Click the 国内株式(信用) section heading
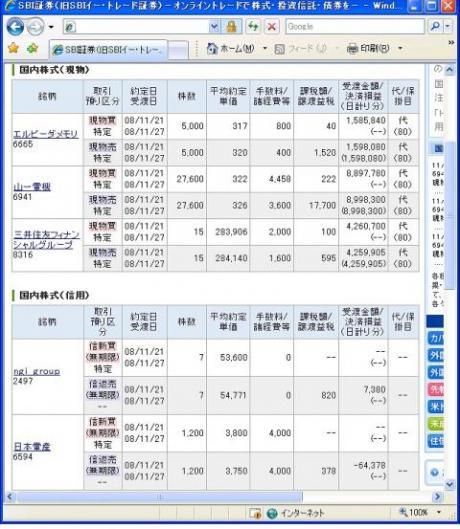The image size is (460, 529). tap(54, 296)
